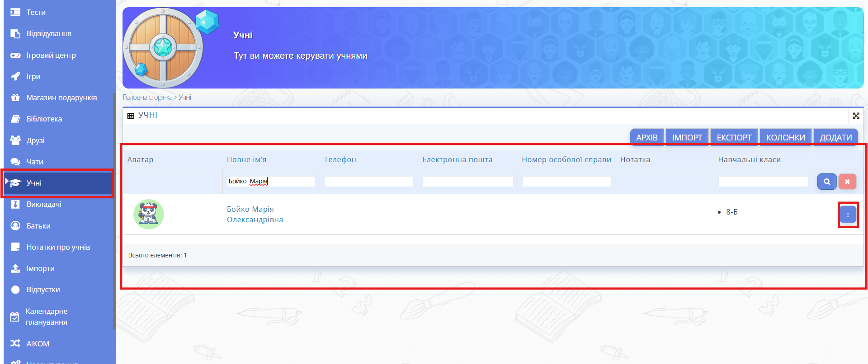868x364 pixels.
Task: Open Календарне планування section
Action: click(47, 317)
